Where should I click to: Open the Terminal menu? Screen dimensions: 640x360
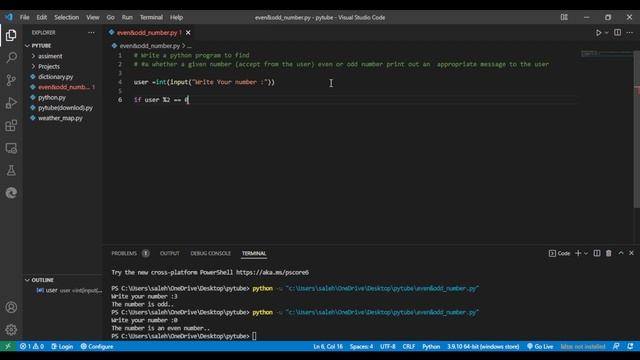tap(151, 17)
